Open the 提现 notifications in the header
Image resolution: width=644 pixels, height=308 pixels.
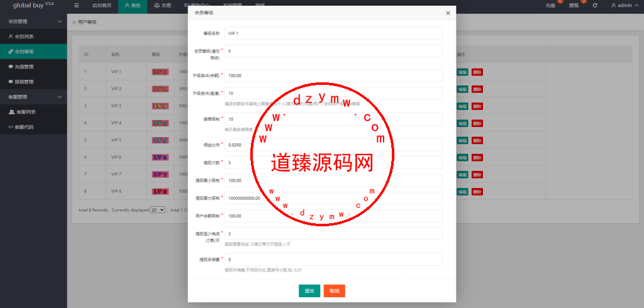pos(574,6)
